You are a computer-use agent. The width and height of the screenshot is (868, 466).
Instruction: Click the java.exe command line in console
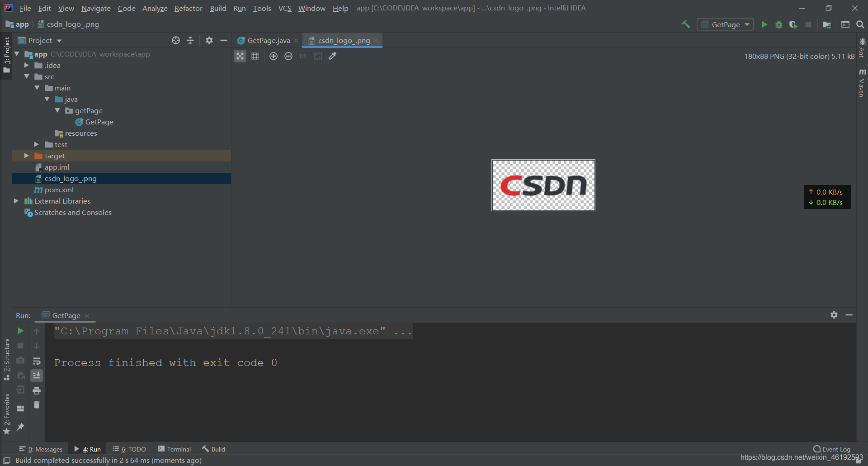coord(233,331)
